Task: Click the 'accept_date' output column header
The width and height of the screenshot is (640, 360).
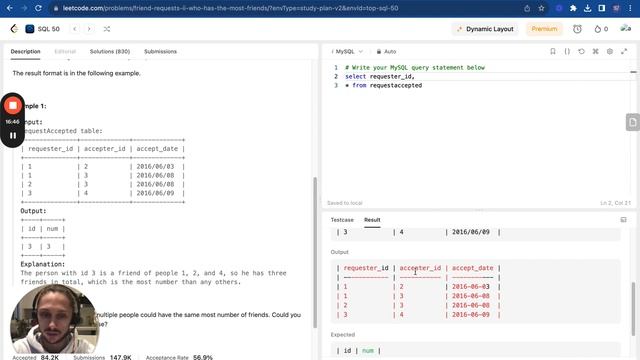Action: coord(473,268)
